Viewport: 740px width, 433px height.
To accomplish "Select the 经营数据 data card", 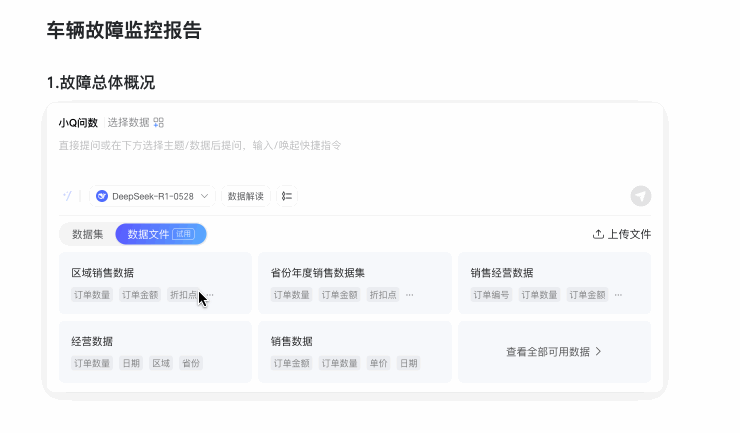I will point(155,352).
